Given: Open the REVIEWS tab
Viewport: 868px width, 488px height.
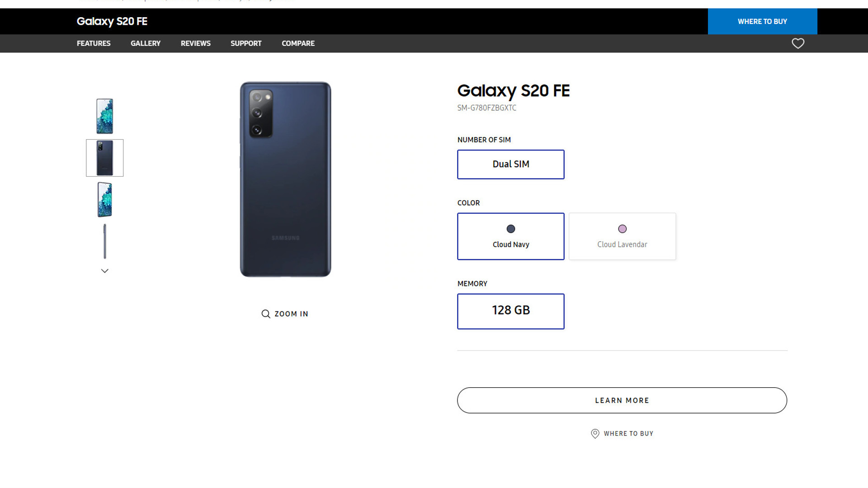Looking at the screenshot, I should 196,43.
